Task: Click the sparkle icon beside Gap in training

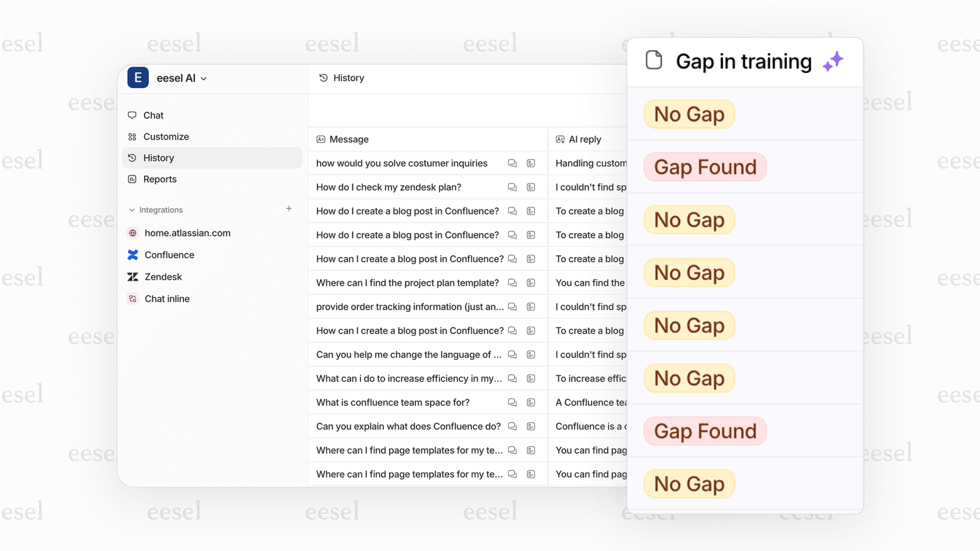Action: pyautogui.click(x=833, y=61)
